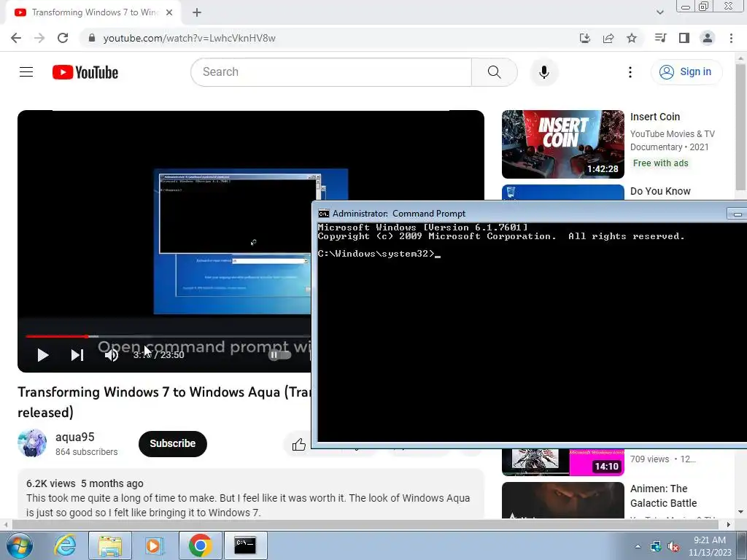Skip to next video

(77, 355)
